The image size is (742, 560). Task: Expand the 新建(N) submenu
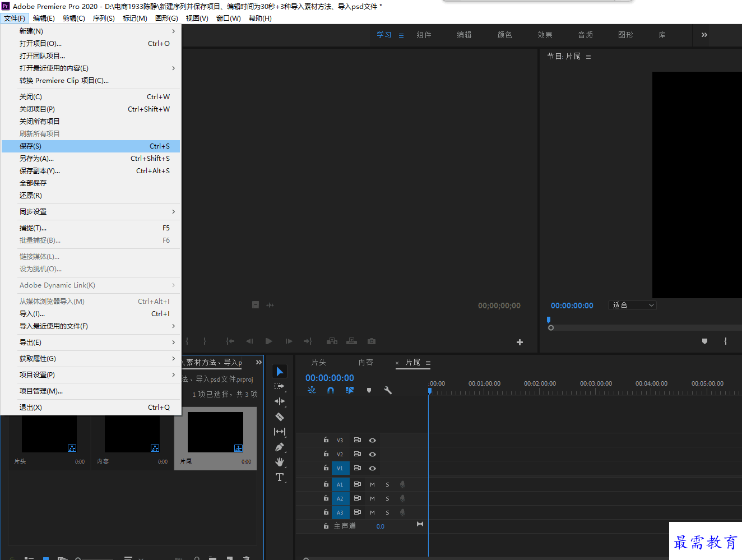(x=91, y=31)
